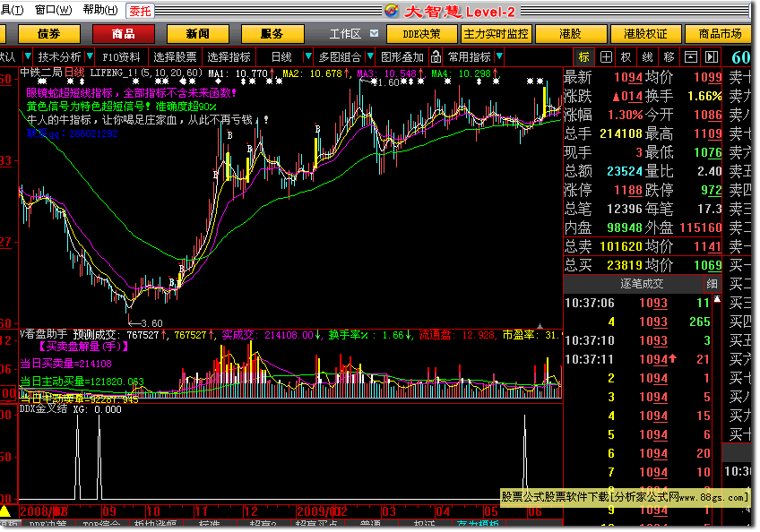Go to the 港股权证 section
Screen dimensions: 760x532
click(x=645, y=34)
